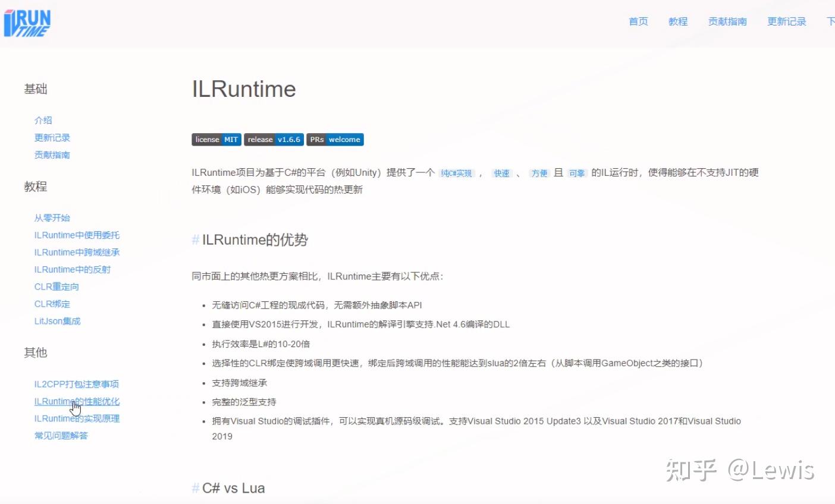
Task: Expand the 其他 sidebar section
Action: click(34, 352)
